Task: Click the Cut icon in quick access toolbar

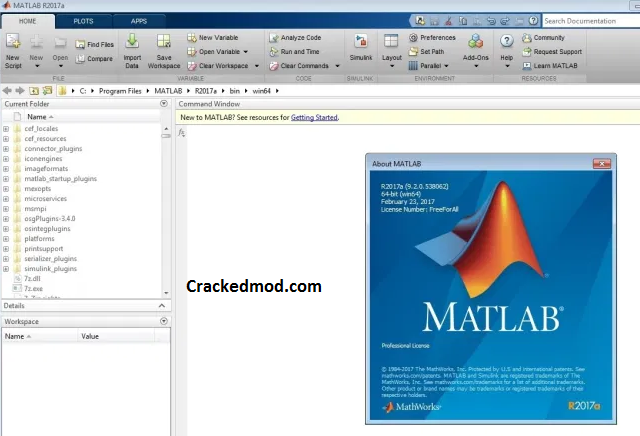Action: [x=448, y=21]
